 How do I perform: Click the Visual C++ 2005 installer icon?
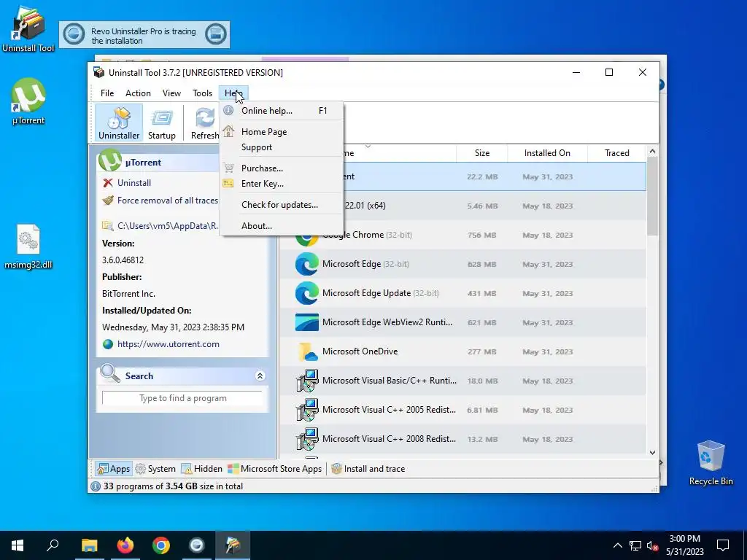click(x=307, y=410)
